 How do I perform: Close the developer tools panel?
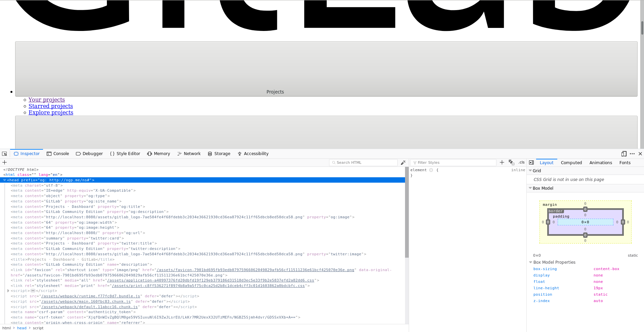(640, 154)
